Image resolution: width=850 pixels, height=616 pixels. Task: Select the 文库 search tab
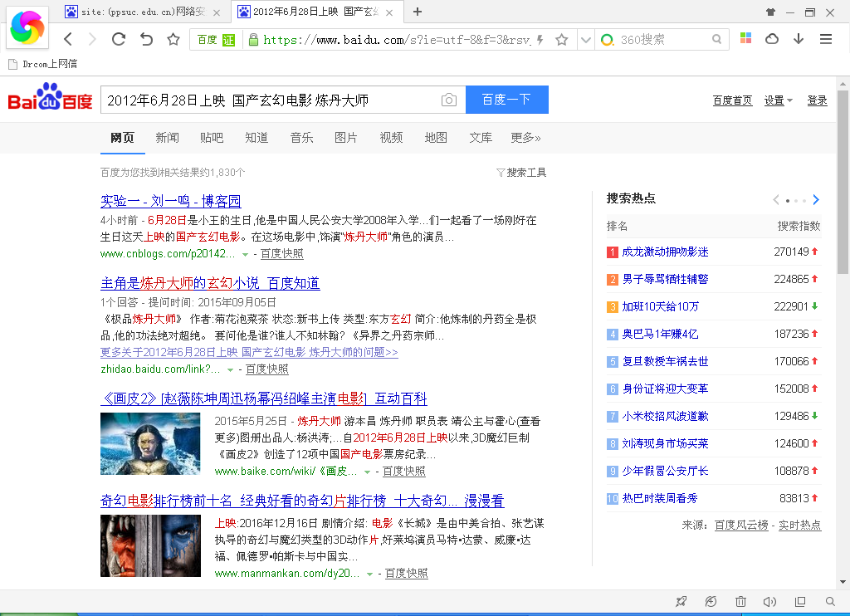[x=481, y=138]
